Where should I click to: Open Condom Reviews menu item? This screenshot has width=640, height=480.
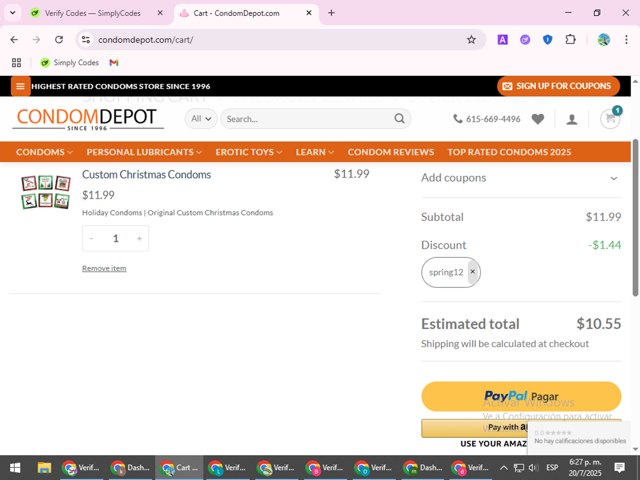pyautogui.click(x=391, y=152)
